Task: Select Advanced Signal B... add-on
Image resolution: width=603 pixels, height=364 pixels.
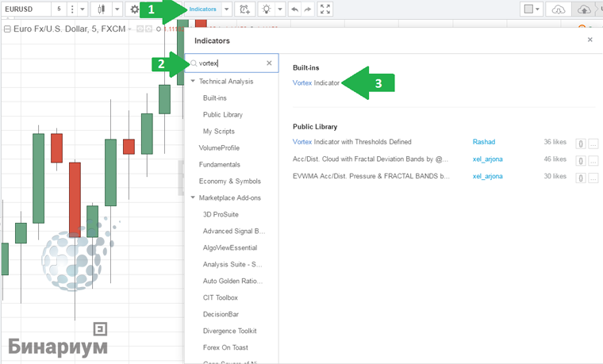Action: (234, 231)
